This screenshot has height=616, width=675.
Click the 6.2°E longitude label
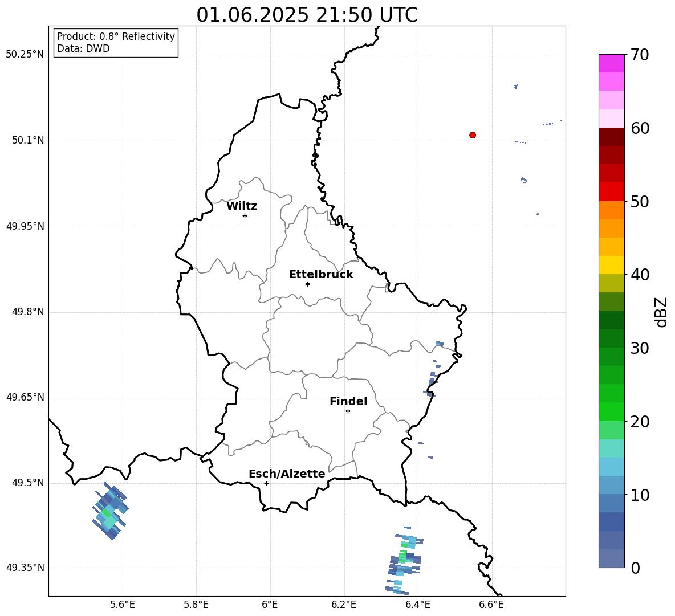(x=344, y=605)
